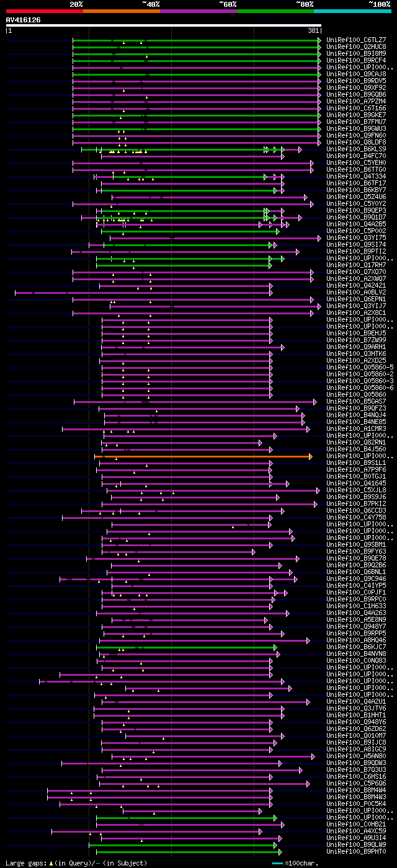Choose subject UniRef100_Q4A2B5
The width and height of the screenshot is (397, 868).
coord(357,224)
